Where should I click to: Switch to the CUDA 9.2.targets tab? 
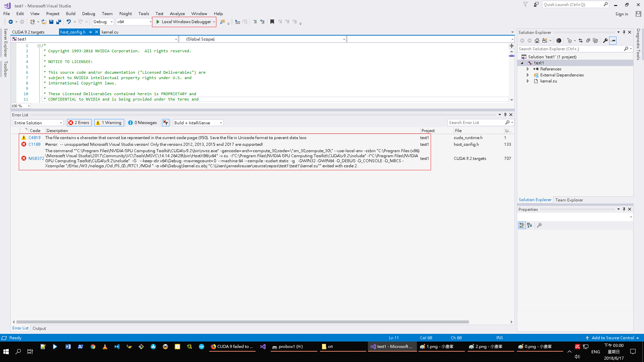click(28, 32)
